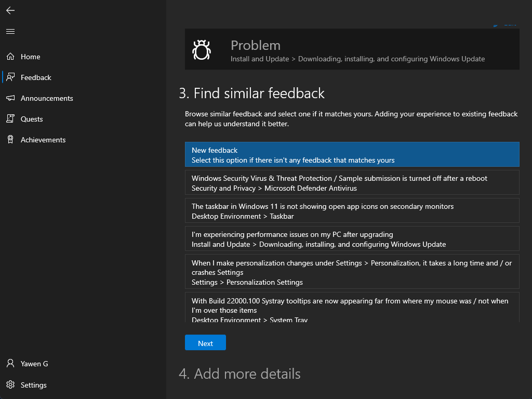Click the Problem bug icon
This screenshot has height=399, width=532.
pyautogui.click(x=201, y=50)
